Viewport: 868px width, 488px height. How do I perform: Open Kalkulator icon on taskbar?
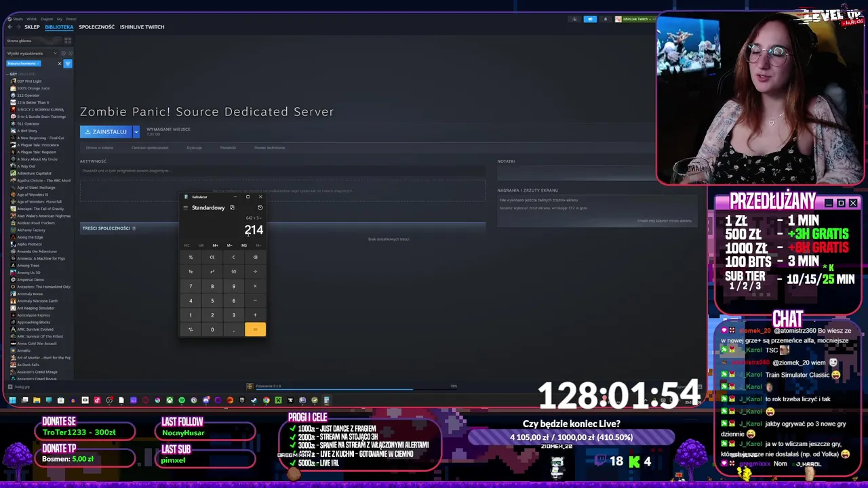point(326,400)
